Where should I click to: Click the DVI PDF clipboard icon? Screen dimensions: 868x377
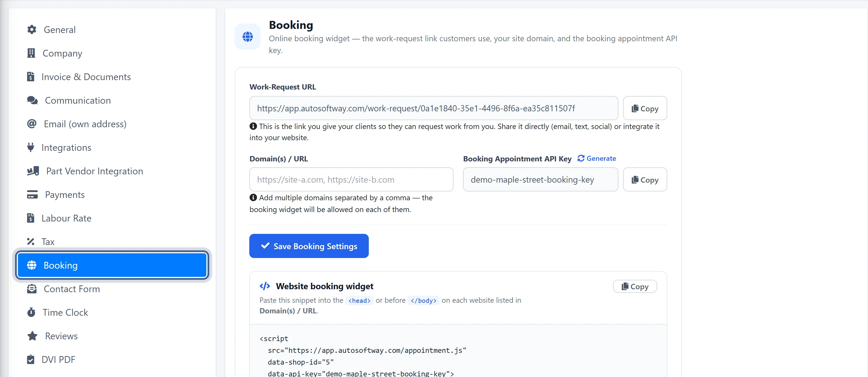tap(31, 359)
